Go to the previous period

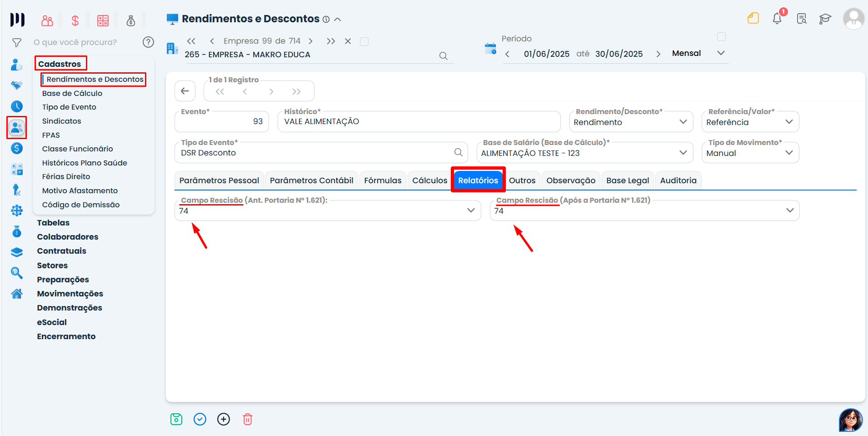[x=507, y=54]
